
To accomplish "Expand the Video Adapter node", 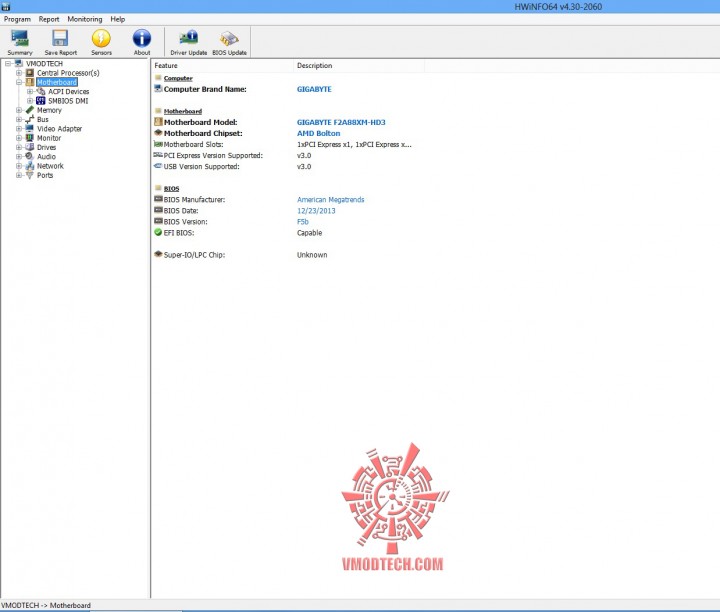I will 19,129.
